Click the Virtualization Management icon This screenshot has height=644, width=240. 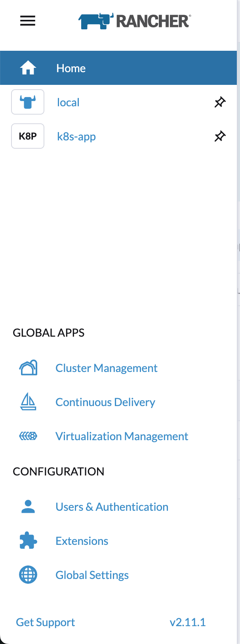pos(28,436)
